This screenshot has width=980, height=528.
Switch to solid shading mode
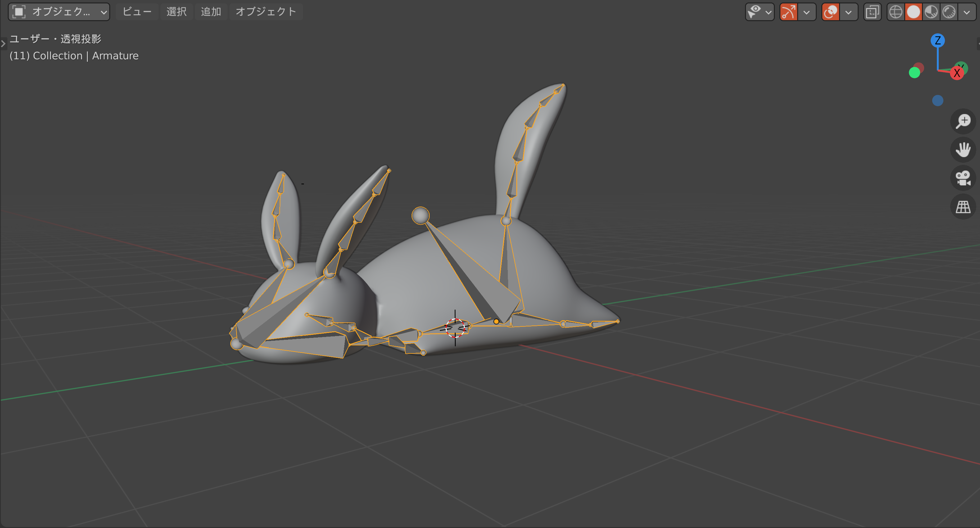coord(914,12)
